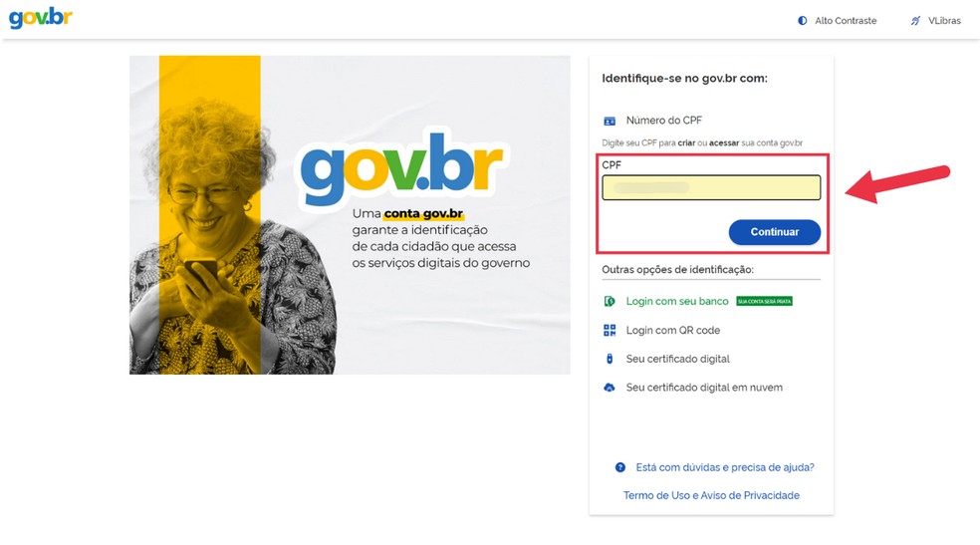Viewport: 980px width, 545px height.
Task: Click the bank login green icon
Action: tap(610, 301)
